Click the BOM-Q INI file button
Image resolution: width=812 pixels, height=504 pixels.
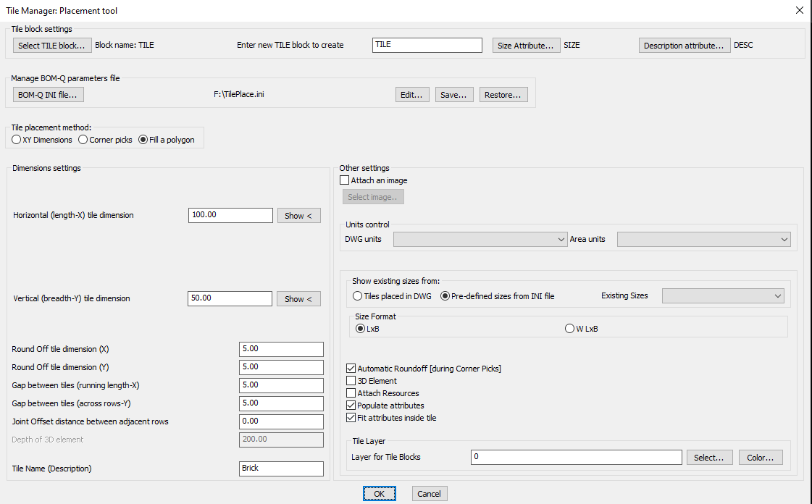point(48,94)
